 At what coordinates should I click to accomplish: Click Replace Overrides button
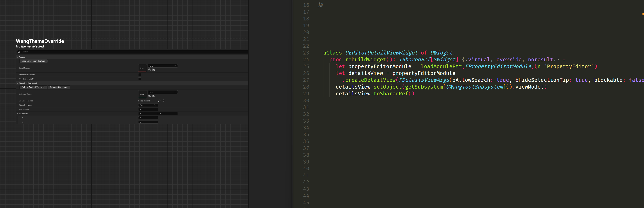[x=59, y=87]
